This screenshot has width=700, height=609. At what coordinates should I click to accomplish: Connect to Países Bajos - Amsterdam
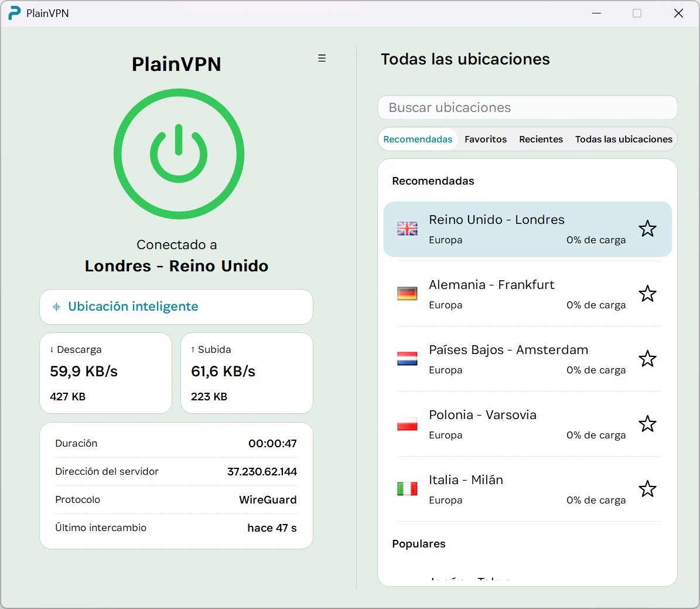(x=527, y=359)
